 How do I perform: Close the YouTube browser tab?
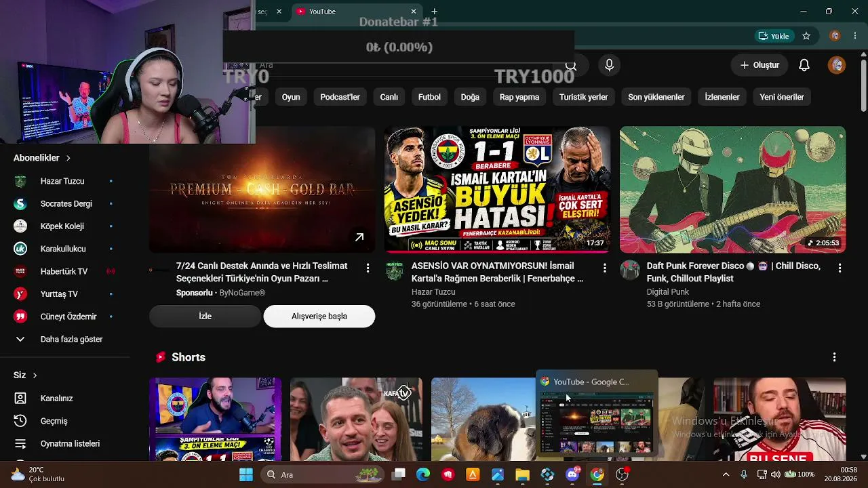point(414,12)
